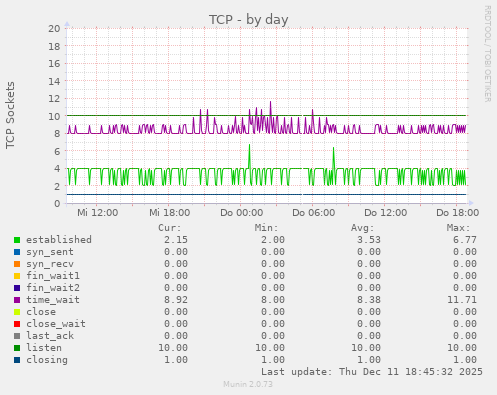Viewport: 497px width, 395px height.
Task: Click the listen dark green legend swatch
Action: (x=17, y=348)
